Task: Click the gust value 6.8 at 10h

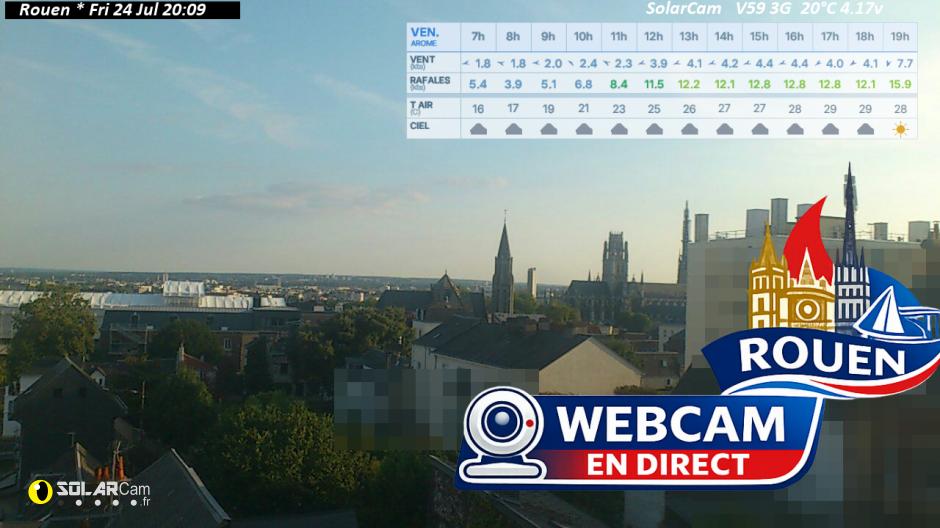Action: [x=584, y=84]
